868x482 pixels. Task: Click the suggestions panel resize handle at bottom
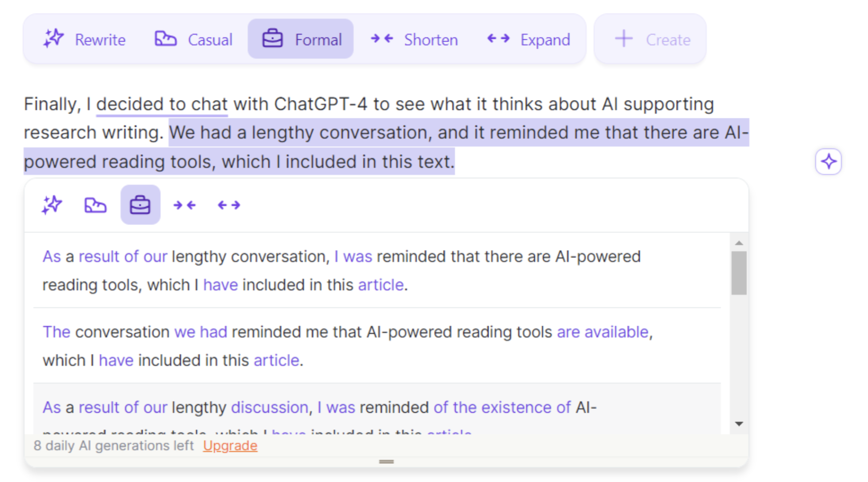pyautogui.click(x=386, y=462)
